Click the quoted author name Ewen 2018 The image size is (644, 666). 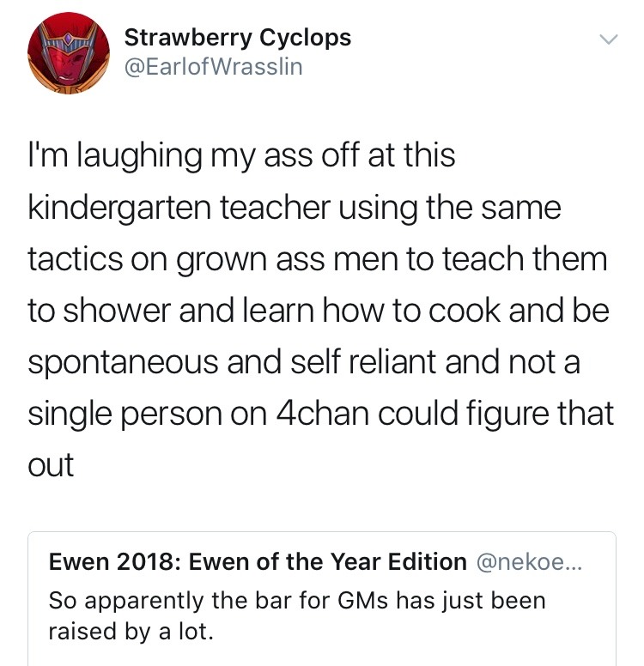pos(258,562)
